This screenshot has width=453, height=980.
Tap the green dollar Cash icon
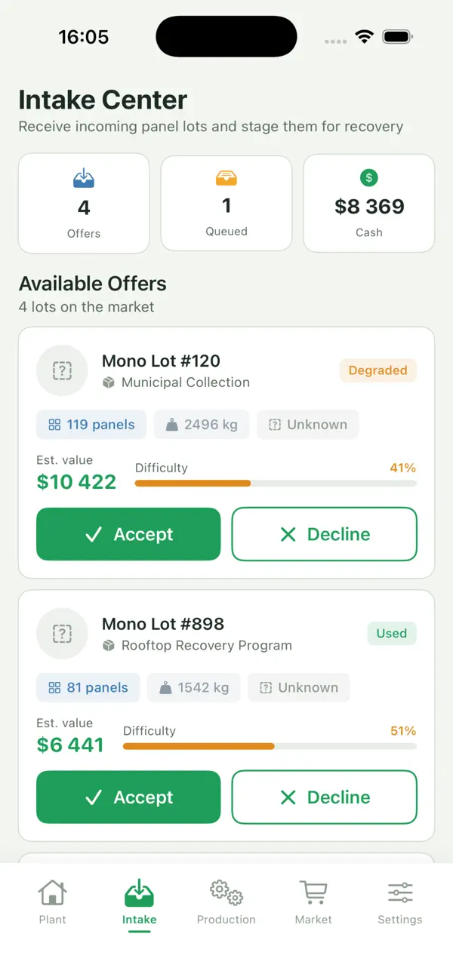(369, 178)
